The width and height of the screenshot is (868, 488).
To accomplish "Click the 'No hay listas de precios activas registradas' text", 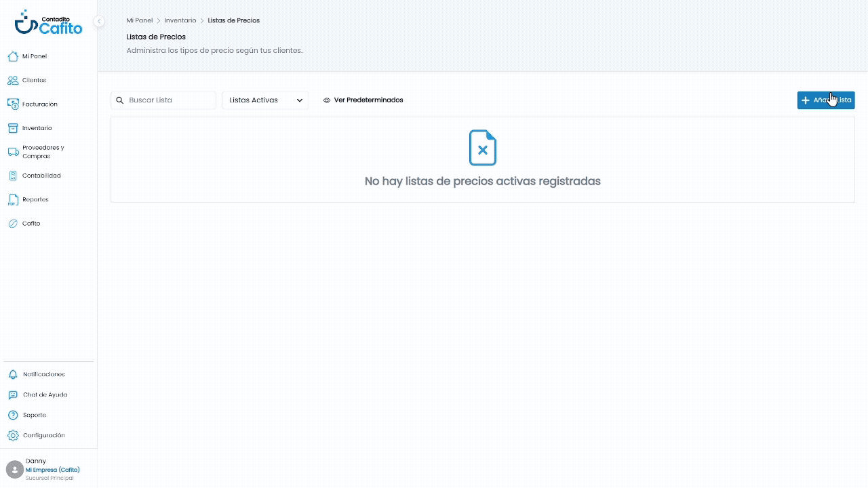I will coord(483,181).
